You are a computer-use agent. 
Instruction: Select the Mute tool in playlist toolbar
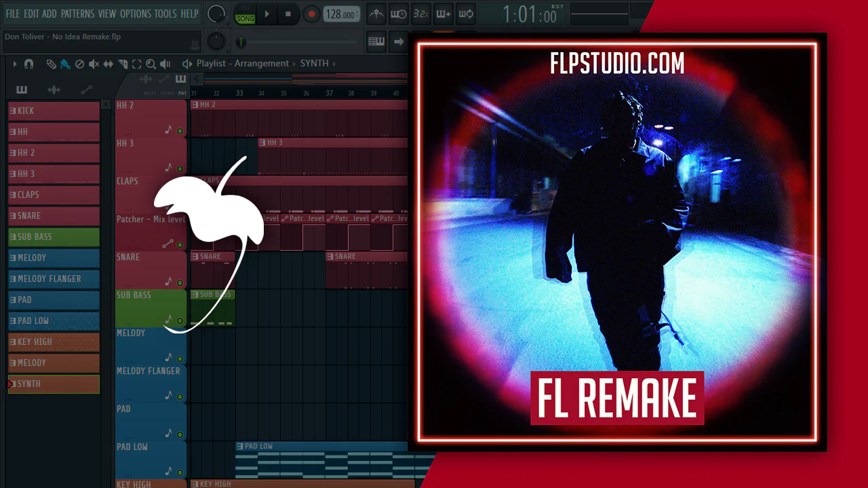coord(94,64)
